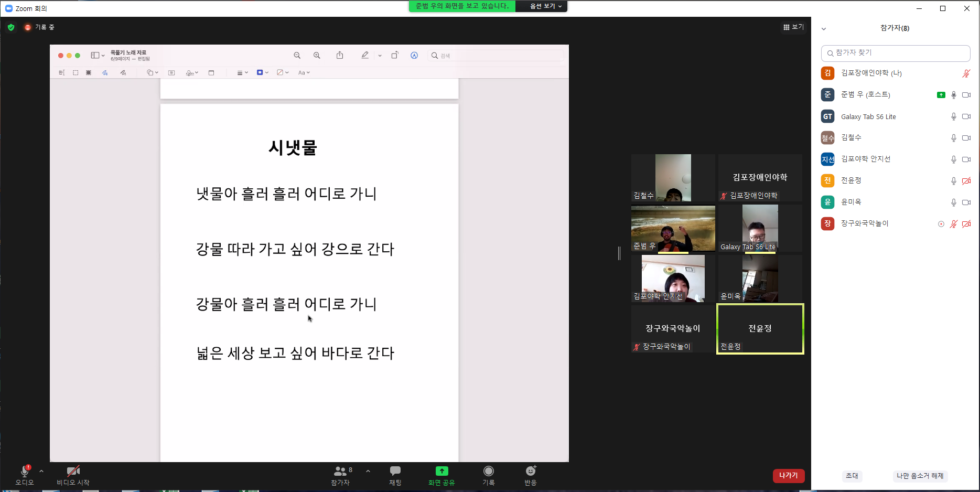The height and width of the screenshot is (492, 980).
Task: Click screen-share indicator icon for 준범 우
Action: pyautogui.click(x=941, y=95)
